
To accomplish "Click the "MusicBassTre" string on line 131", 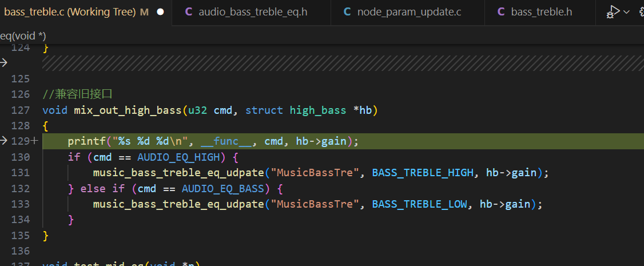I will (x=315, y=172).
